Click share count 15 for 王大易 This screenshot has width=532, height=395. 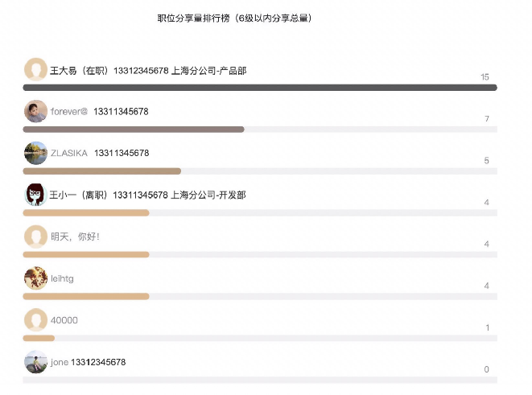(485, 77)
